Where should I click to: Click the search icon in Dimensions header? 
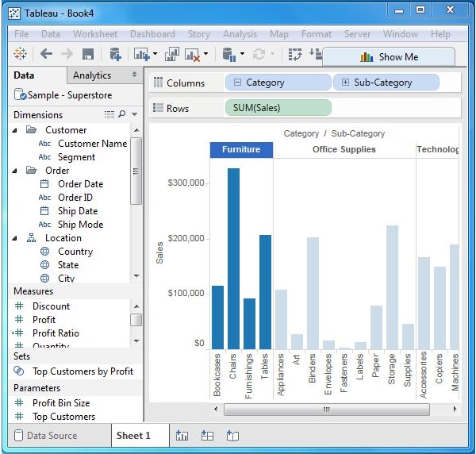[121, 114]
